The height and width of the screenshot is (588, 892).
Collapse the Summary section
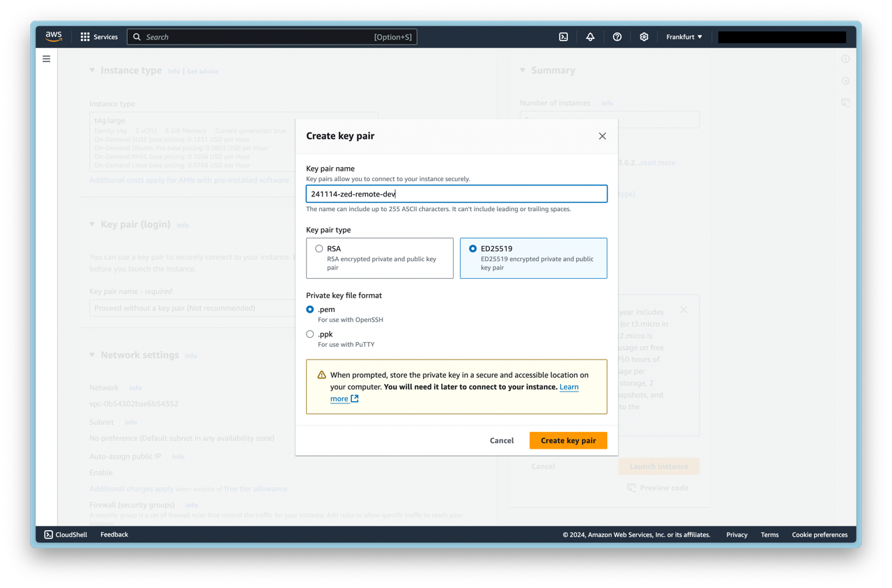coord(523,70)
